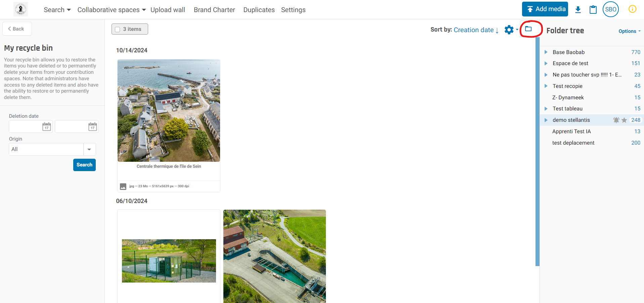Toggle the folder tree panel icon
This screenshot has height=303, width=644.
point(528,29)
